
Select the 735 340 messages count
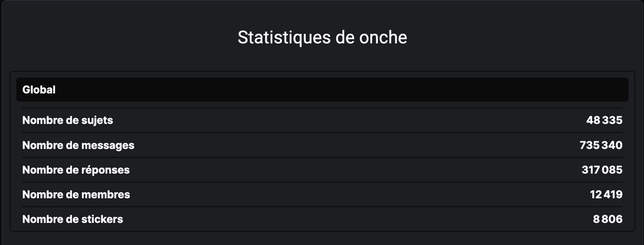point(601,145)
